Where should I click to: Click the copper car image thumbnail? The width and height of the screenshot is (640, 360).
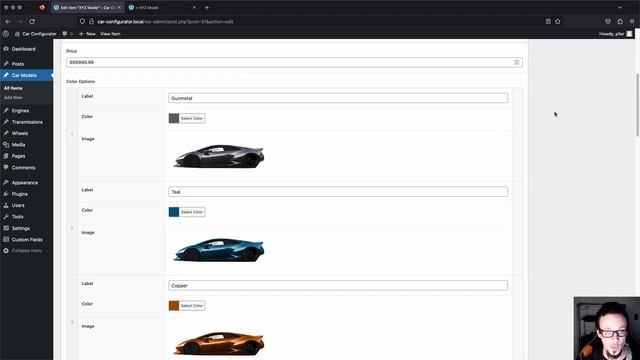point(219,343)
